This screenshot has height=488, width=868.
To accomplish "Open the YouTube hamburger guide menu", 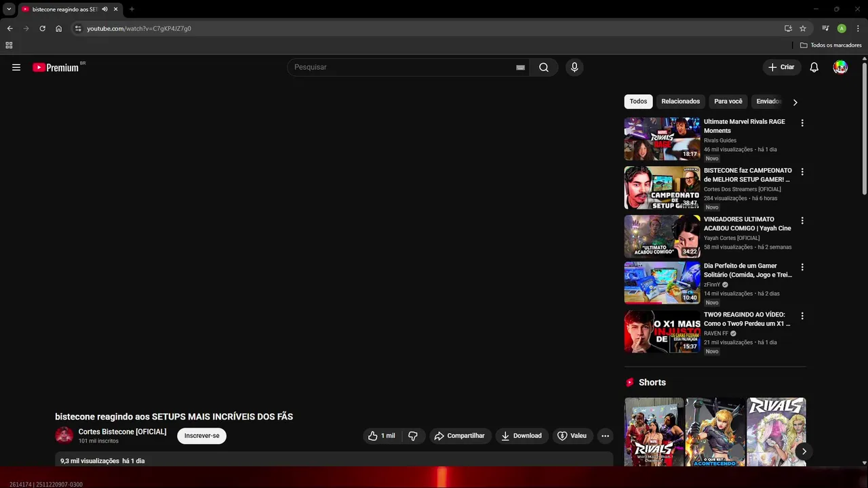I will click(x=16, y=67).
